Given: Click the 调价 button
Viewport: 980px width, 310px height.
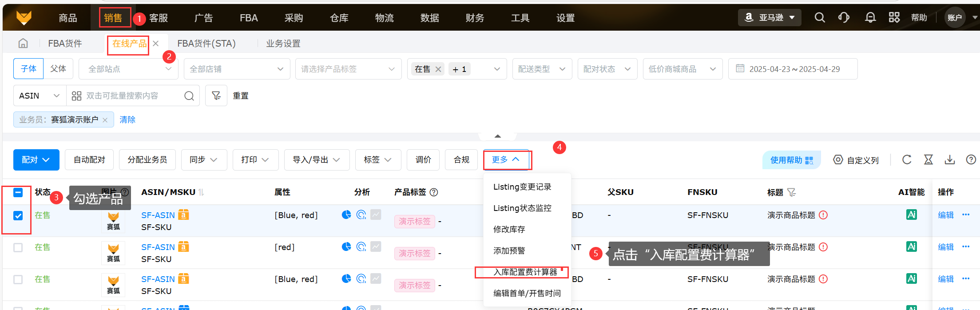Looking at the screenshot, I should [423, 159].
